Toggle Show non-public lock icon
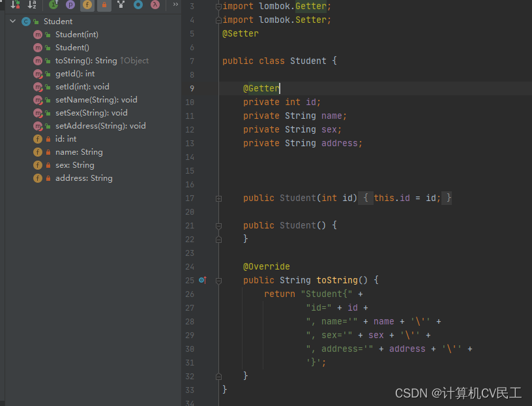532x406 pixels. click(104, 5)
